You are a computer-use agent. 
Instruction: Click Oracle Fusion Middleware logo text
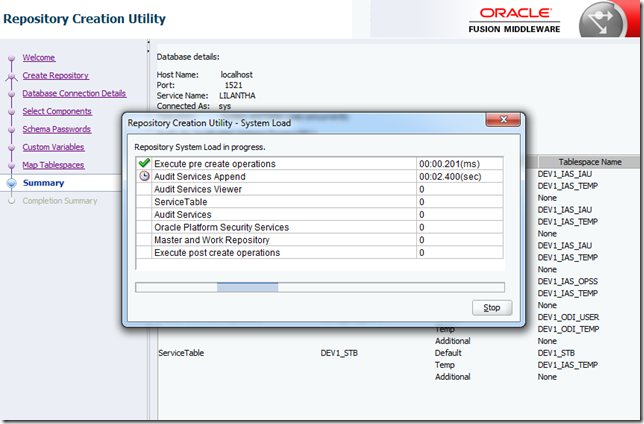[514, 21]
